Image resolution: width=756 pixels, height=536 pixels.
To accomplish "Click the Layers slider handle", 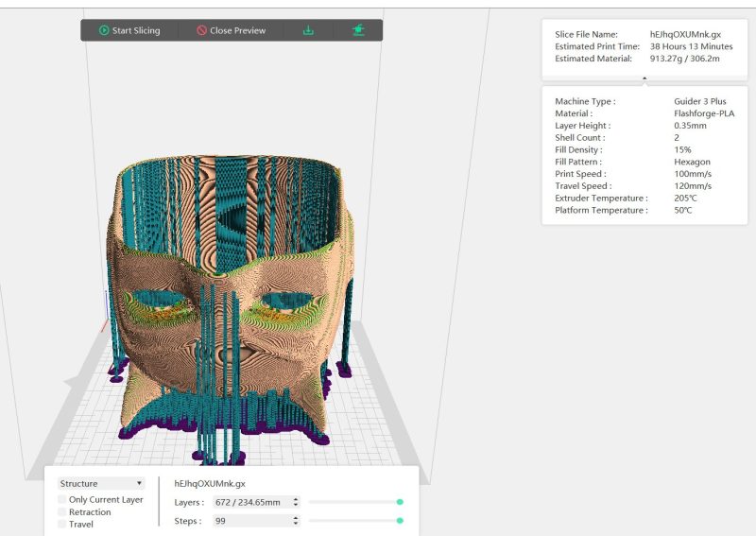I will pos(400,502).
